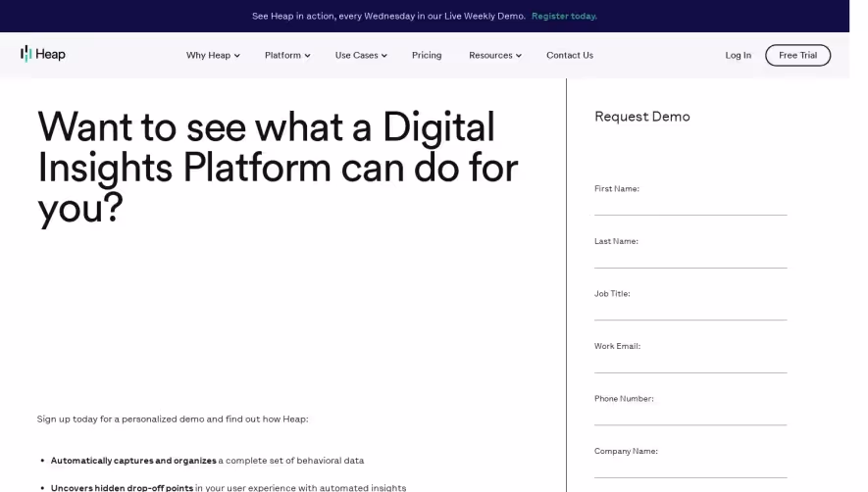Focus the Work Email field
This screenshot has width=868, height=492.
point(690,363)
